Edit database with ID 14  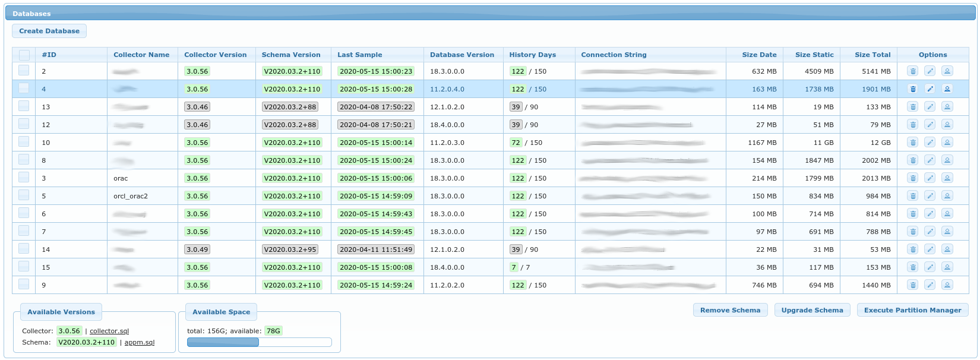(930, 250)
